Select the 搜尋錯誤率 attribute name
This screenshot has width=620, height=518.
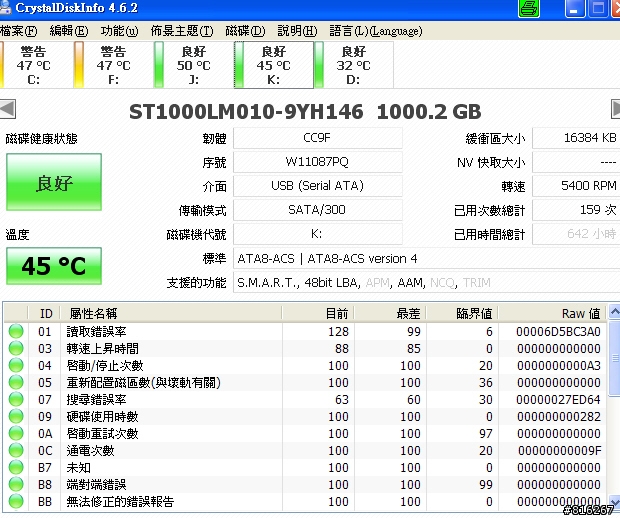(x=96, y=399)
